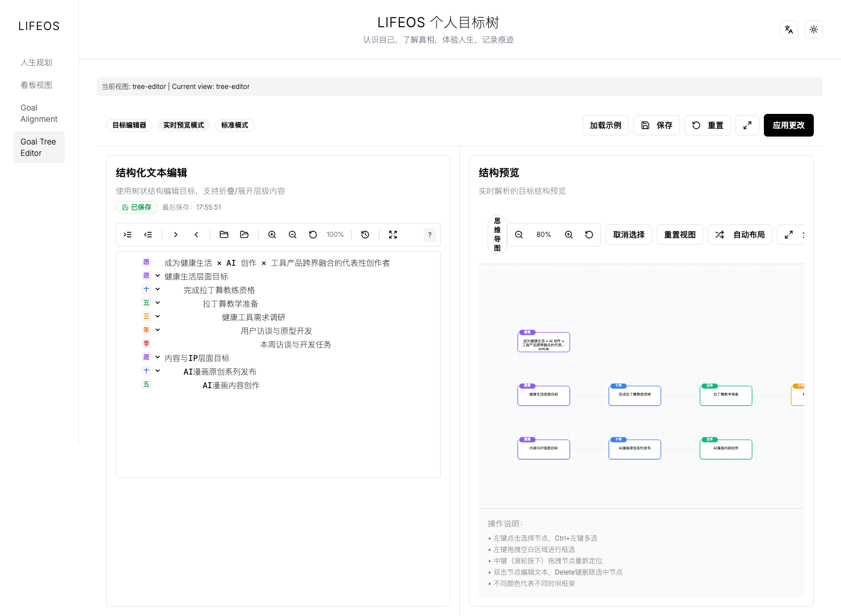Click the translate/language icon in the top right

789,29
